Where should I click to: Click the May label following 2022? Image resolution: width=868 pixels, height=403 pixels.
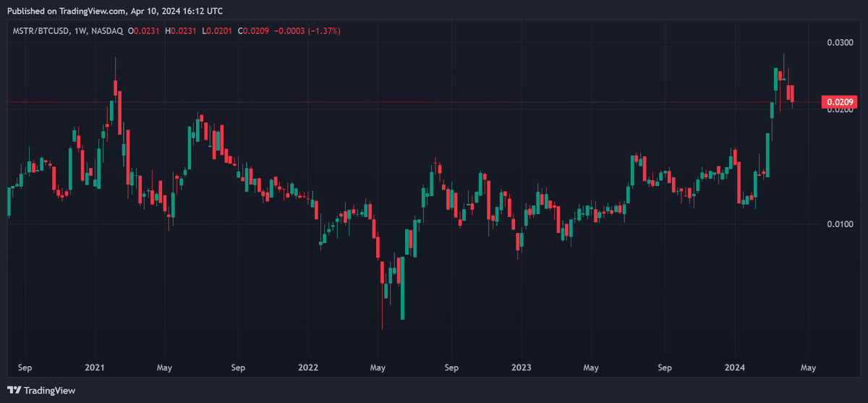[378, 368]
